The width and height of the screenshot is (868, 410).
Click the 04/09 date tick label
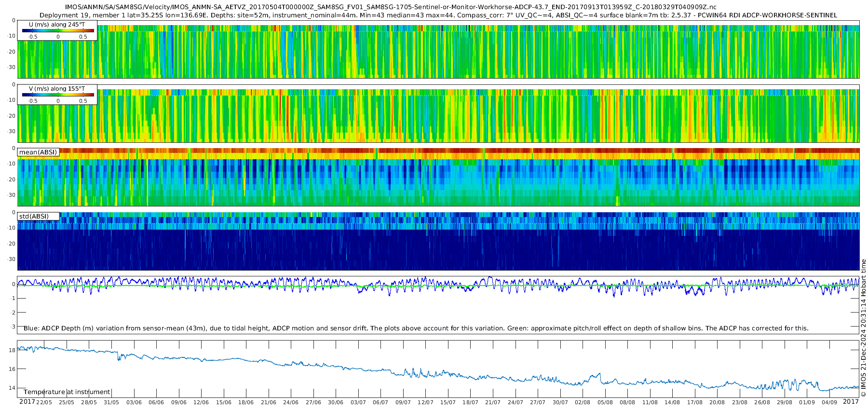(x=829, y=402)
